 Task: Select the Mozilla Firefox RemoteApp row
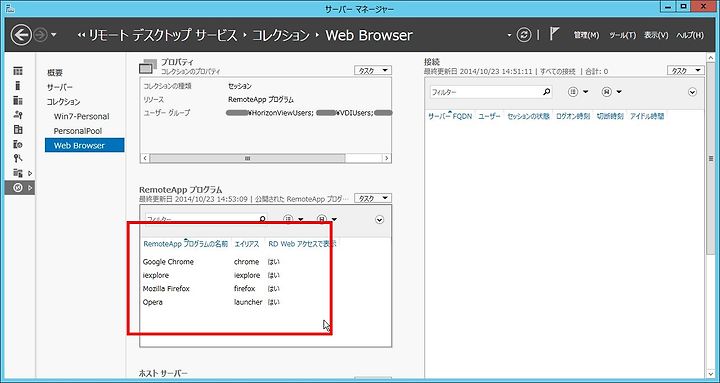point(265,289)
